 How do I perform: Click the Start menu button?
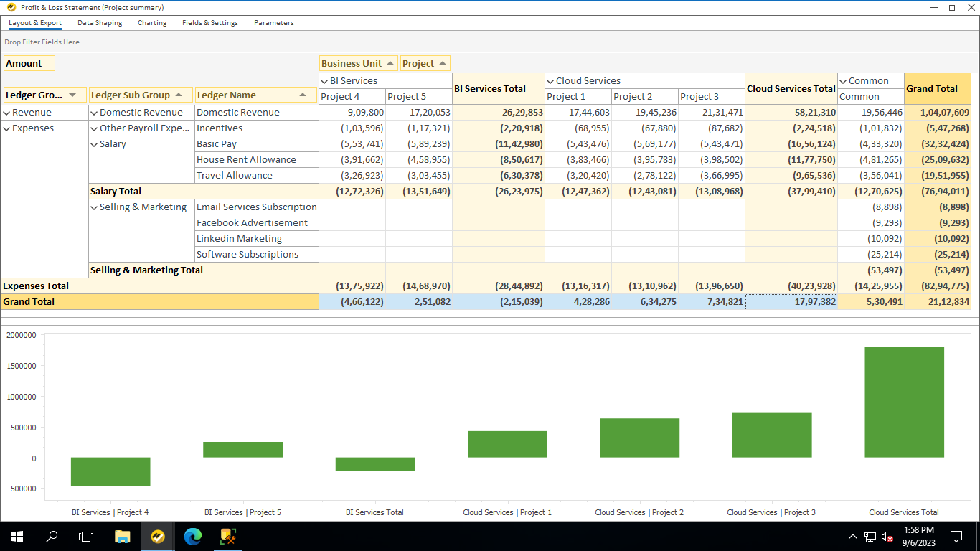point(16,536)
